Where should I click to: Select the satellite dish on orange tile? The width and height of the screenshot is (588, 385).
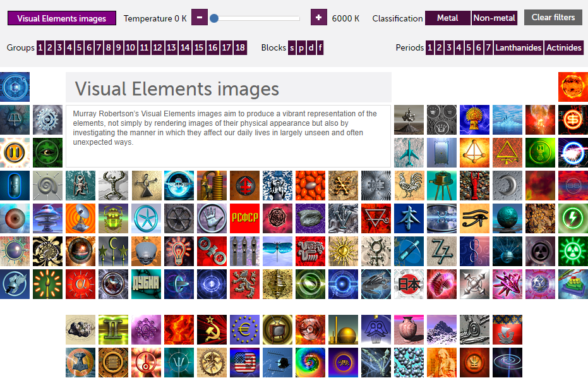(x=81, y=218)
